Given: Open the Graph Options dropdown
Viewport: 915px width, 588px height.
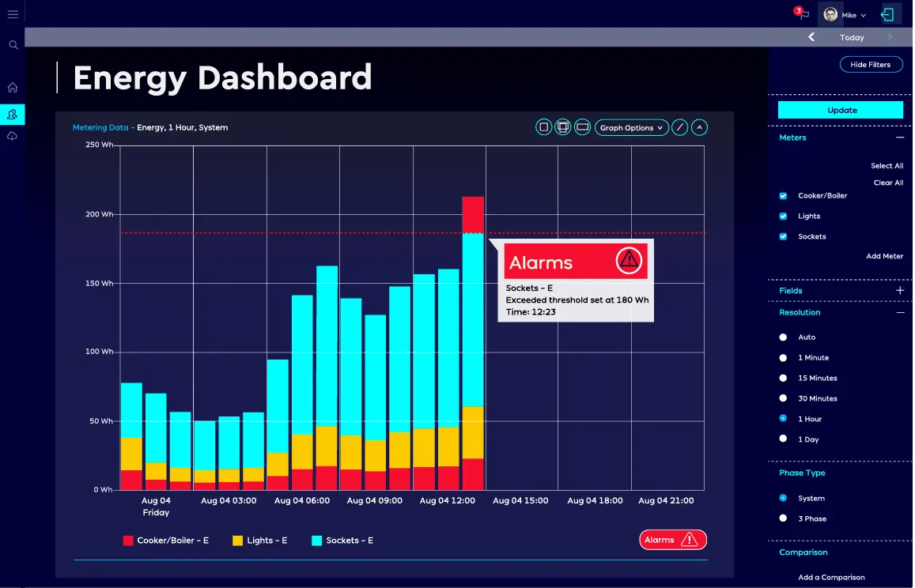Looking at the screenshot, I should tap(631, 127).
